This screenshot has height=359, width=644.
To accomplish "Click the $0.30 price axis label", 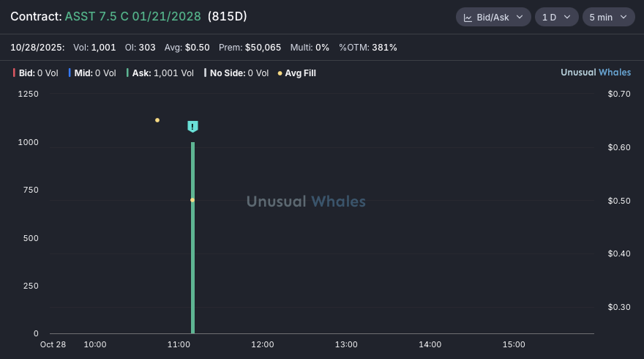I will pyautogui.click(x=619, y=307).
